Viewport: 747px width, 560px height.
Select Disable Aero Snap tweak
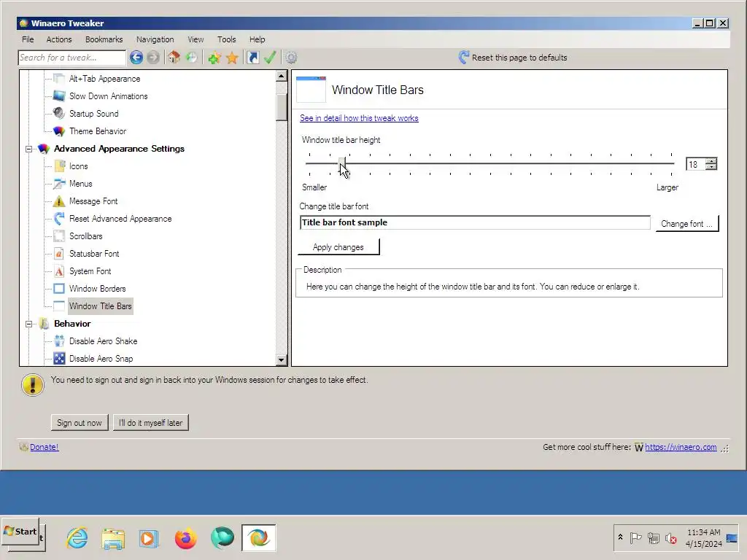[x=101, y=359]
